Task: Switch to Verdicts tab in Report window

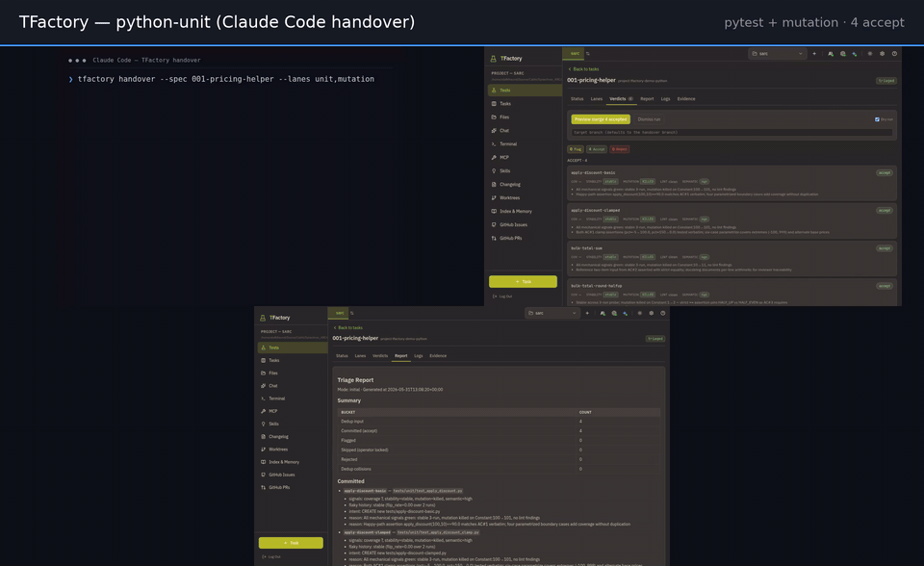Action: pos(380,356)
